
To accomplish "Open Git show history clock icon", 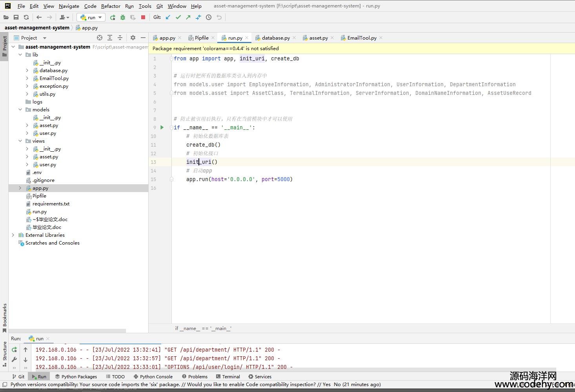I will tap(209, 17).
